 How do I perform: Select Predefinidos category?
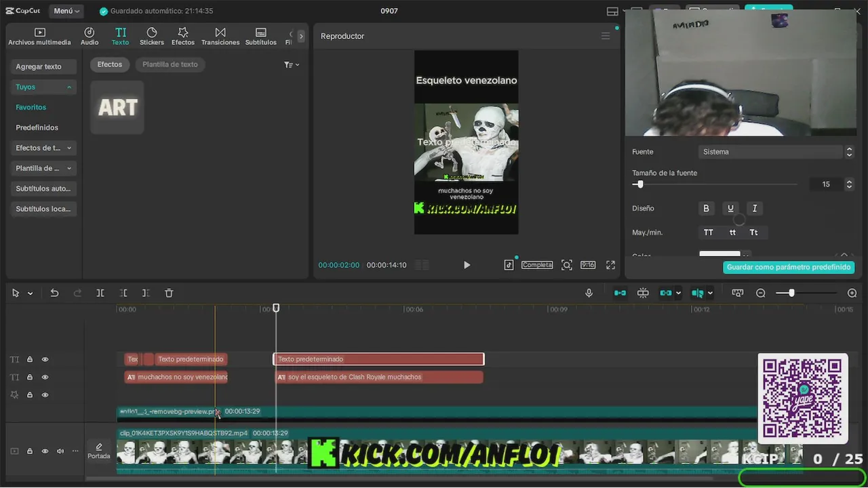37,127
